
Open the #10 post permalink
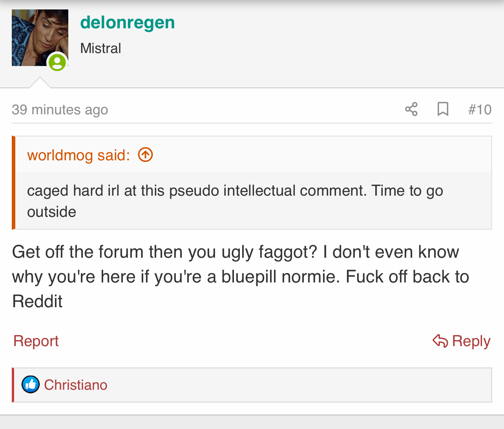coord(480,110)
